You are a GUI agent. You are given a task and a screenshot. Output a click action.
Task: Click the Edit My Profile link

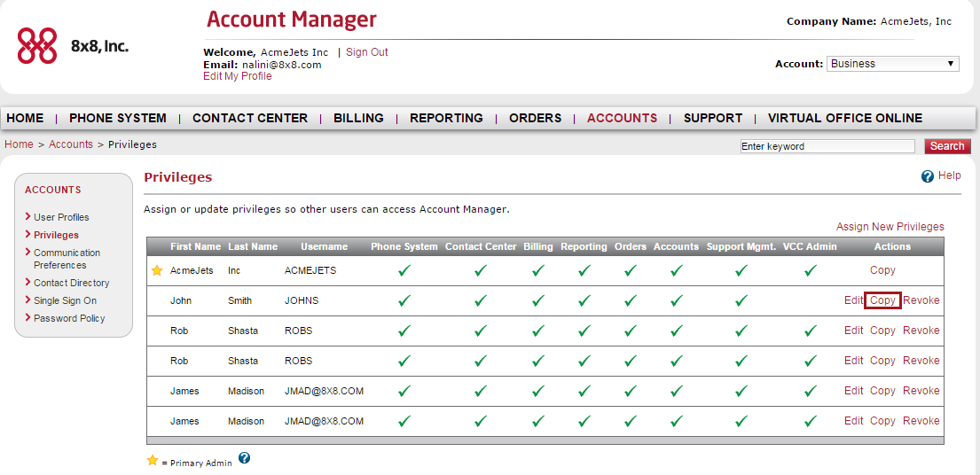(x=238, y=76)
